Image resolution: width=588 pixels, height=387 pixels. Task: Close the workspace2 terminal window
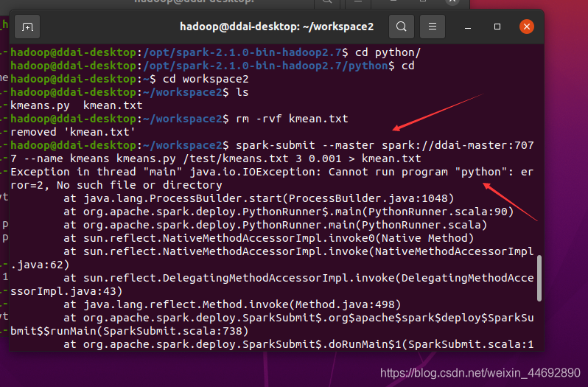527,27
